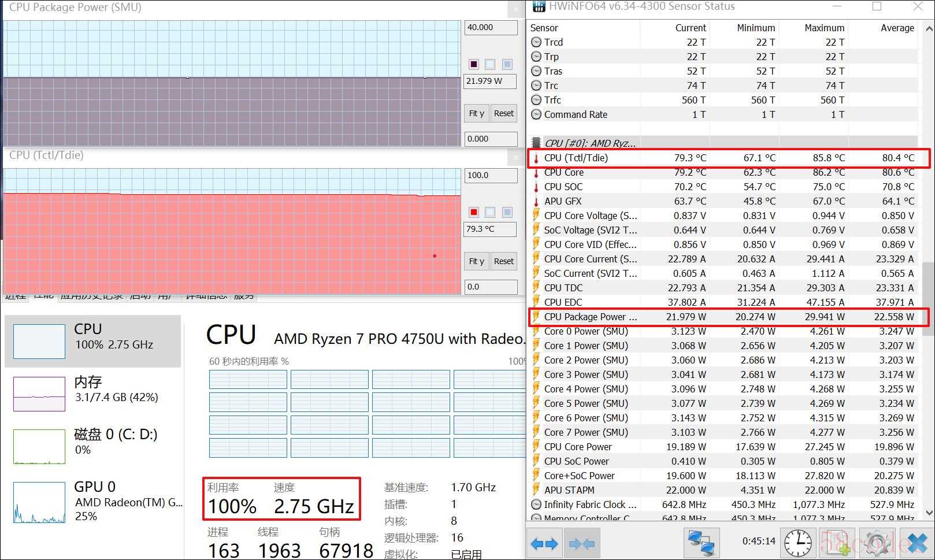Start logging with the sheet-plus icon
Image resolution: width=935 pixels, height=560 pixels.
coord(837,543)
